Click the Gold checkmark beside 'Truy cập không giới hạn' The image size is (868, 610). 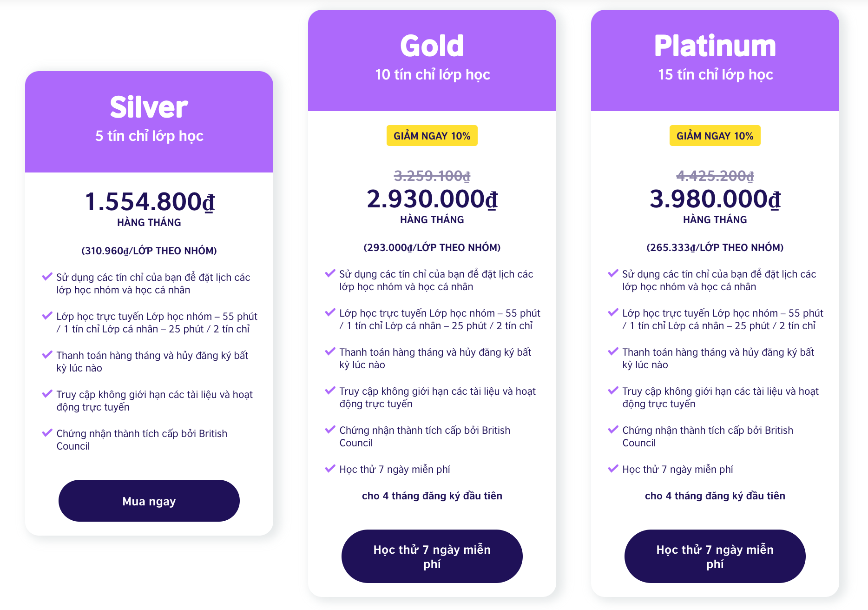click(x=330, y=391)
